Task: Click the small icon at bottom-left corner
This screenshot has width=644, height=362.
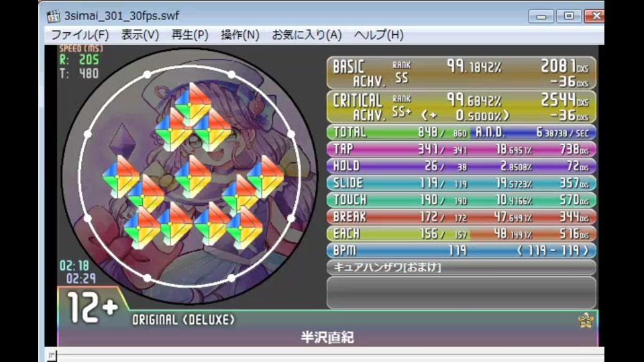Action: pos(51,355)
